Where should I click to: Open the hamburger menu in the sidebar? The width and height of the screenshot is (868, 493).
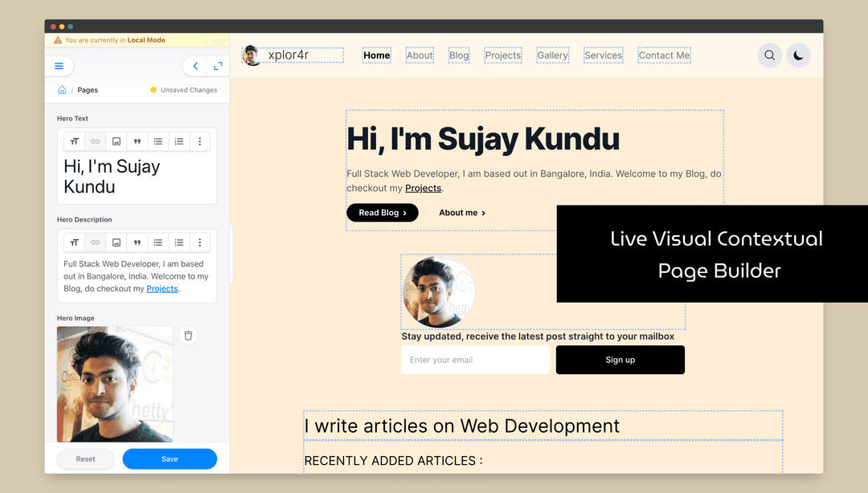coord(59,67)
